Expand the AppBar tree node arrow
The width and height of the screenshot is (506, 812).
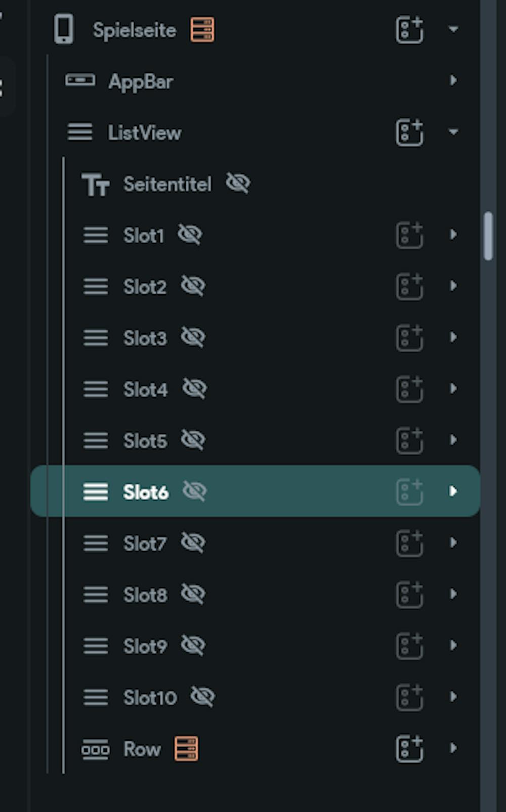click(x=453, y=80)
